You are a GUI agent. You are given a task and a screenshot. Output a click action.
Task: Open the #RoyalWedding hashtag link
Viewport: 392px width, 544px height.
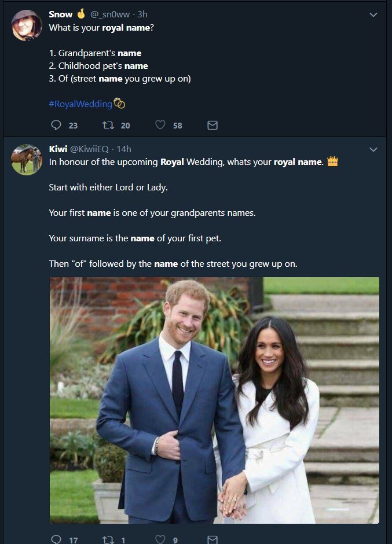tap(80, 104)
